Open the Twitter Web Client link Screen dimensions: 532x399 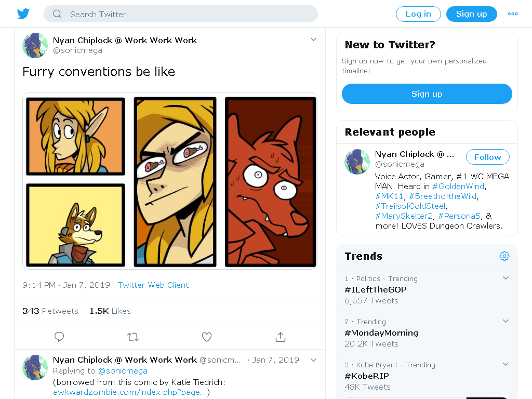click(153, 285)
